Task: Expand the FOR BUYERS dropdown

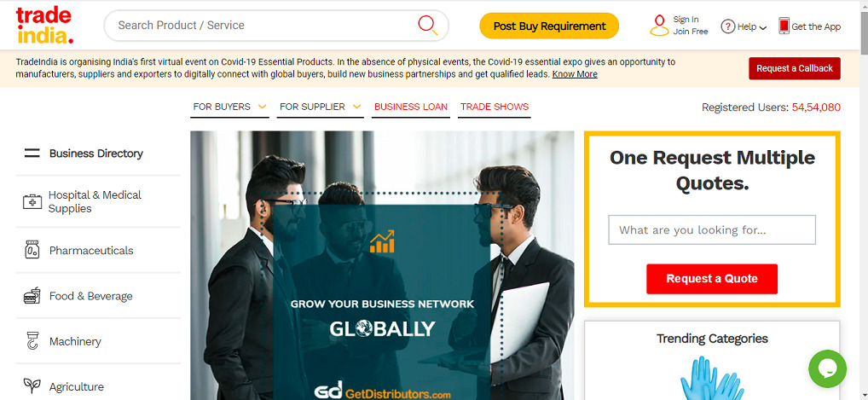Action: (x=229, y=107)
